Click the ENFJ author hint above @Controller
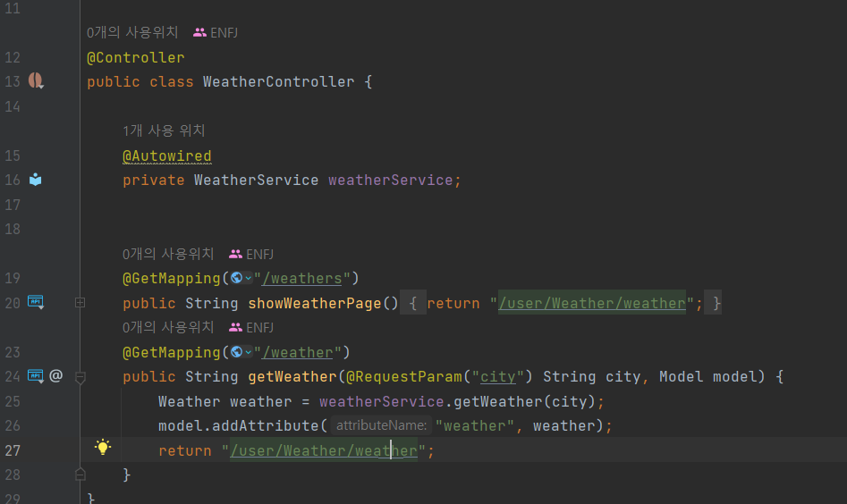Screen dimensions: 847x504 (x=216, y=33)
